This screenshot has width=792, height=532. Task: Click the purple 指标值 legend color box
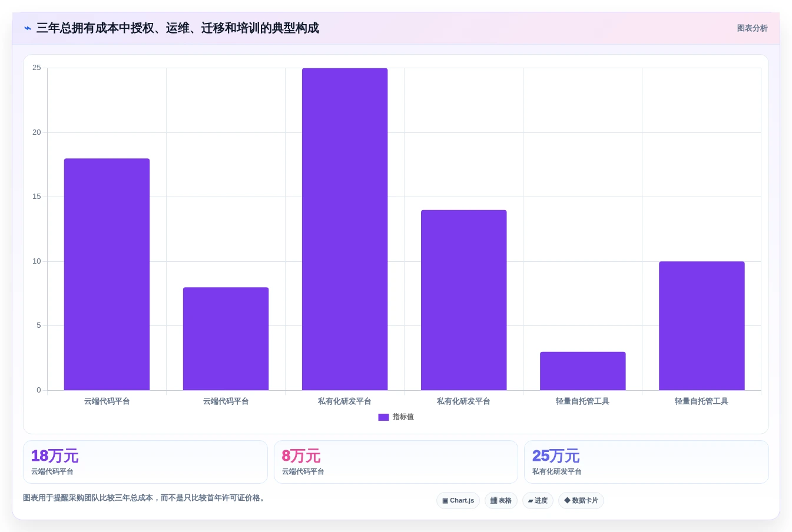pyautogui.click(x=383, y=417)
